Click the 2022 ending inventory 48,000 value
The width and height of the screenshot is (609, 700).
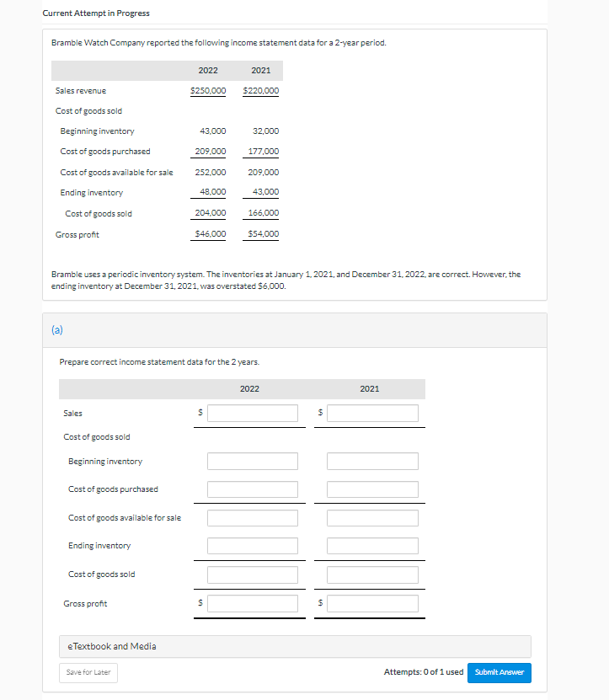212,191
